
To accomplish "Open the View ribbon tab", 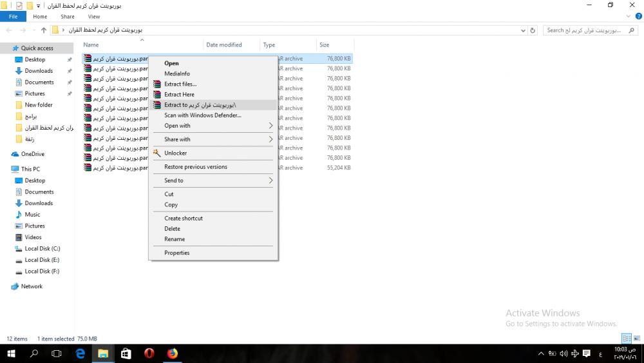I will [94, 17].
